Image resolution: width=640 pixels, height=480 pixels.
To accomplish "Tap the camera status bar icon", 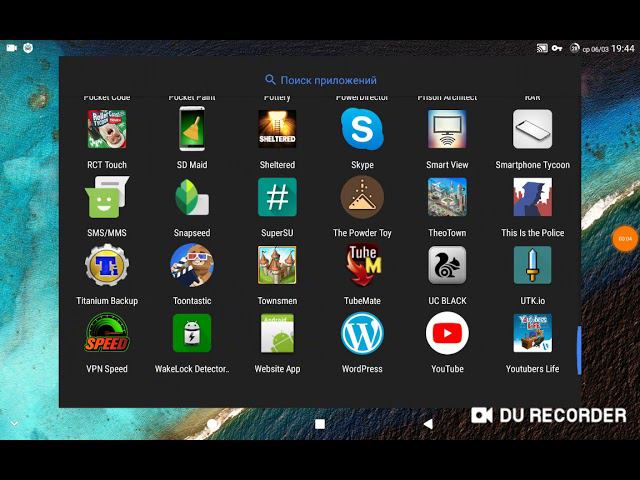I will pos(11,48).
